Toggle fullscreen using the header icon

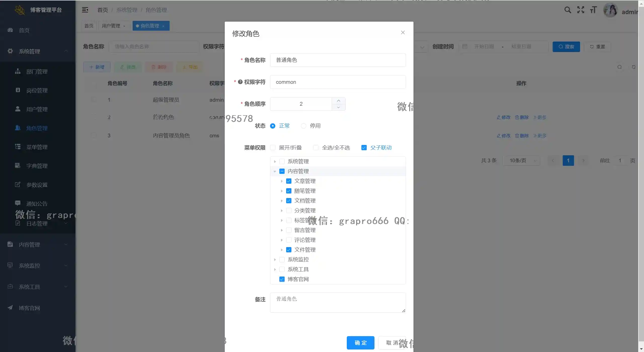tap(581, 10)
